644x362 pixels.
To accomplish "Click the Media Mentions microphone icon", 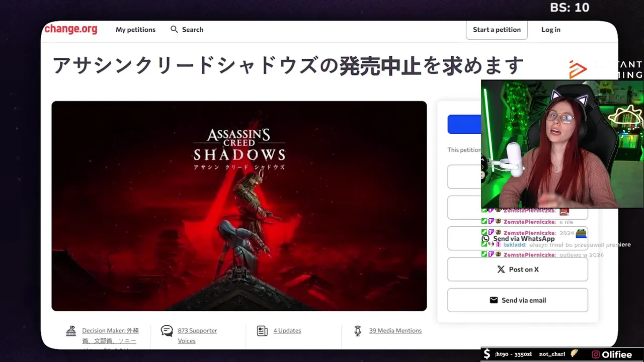I will pyautogui.click(x=358, y=331).
